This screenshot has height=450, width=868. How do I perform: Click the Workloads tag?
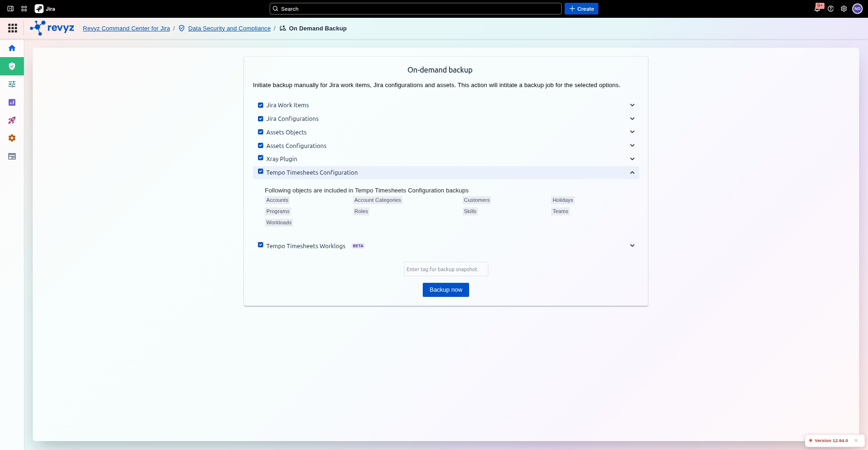[279, 222]
